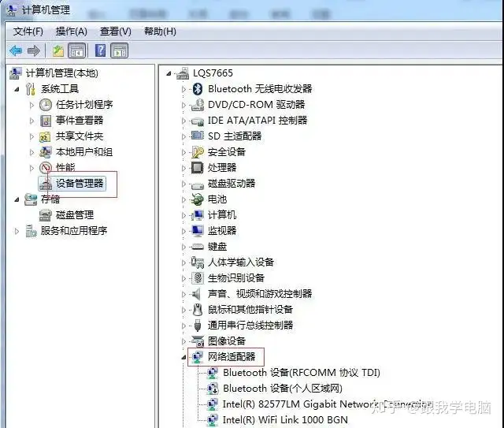This screenshot has height=428, width=504.
Task: Open the 操作(A) menu
Action: 72,32
